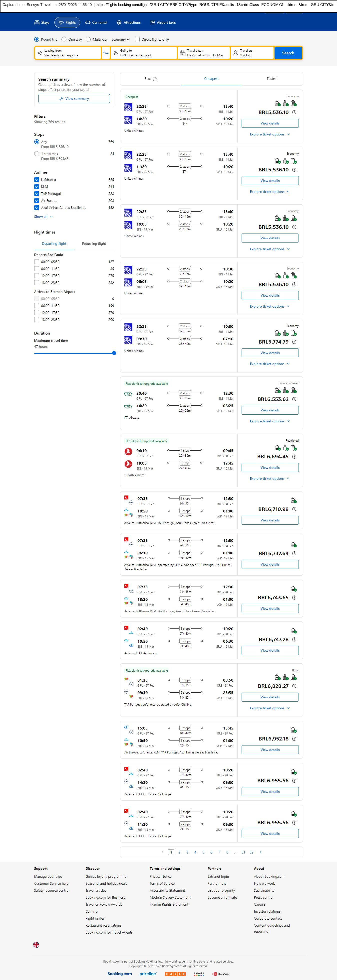Viewport: 337px width, 980px height.
Task: Open the Economy cabin class dropdown
Action: 120,40
